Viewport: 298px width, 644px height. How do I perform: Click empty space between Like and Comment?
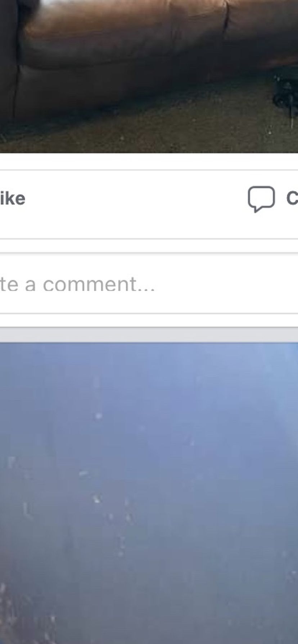click(137, 199)
